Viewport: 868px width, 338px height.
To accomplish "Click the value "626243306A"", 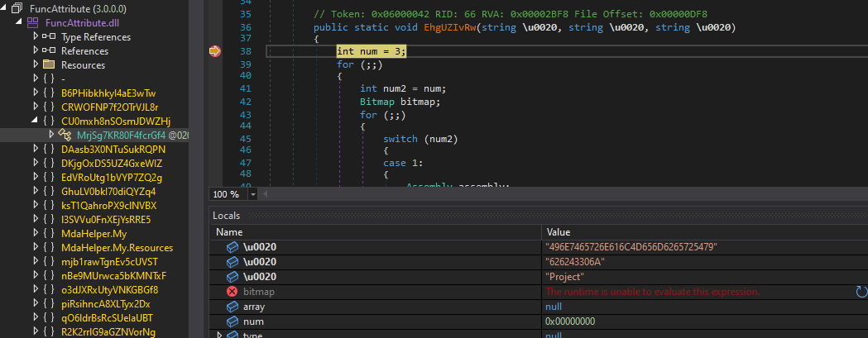I will (x=574, y=262).
